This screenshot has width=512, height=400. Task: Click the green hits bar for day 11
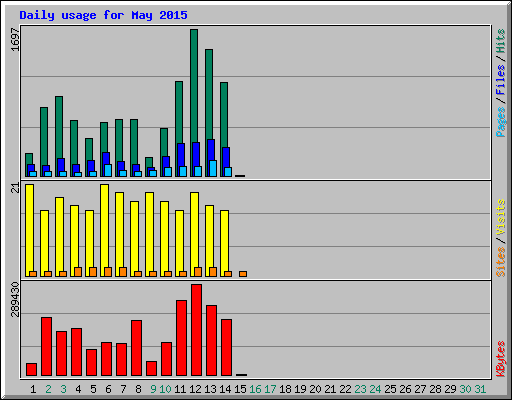[x=179, y=112]
